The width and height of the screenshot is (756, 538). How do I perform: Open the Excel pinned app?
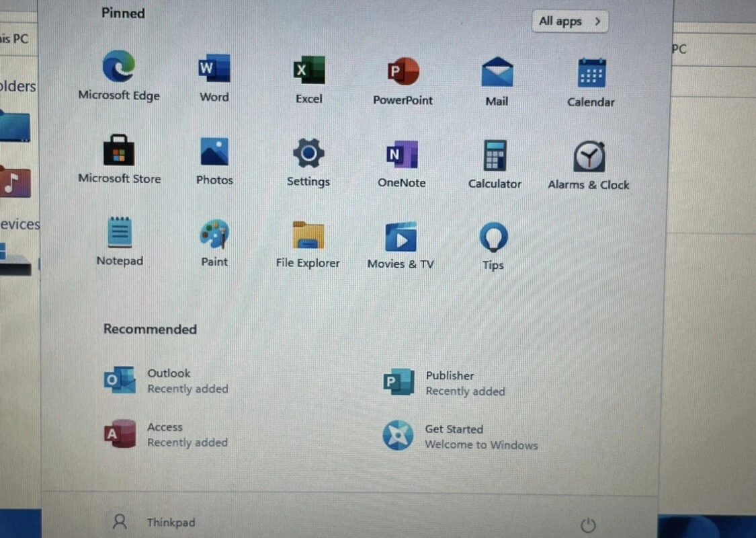(x=309, y=79)
